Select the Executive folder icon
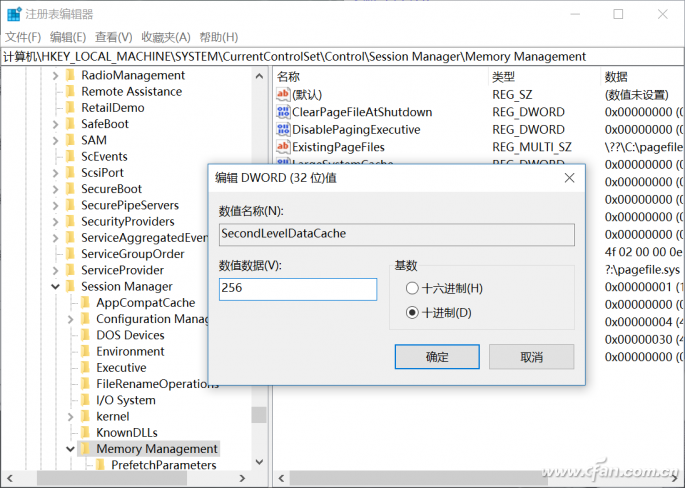685x488 pixels. pyautogui.click(x=85, y=367)
